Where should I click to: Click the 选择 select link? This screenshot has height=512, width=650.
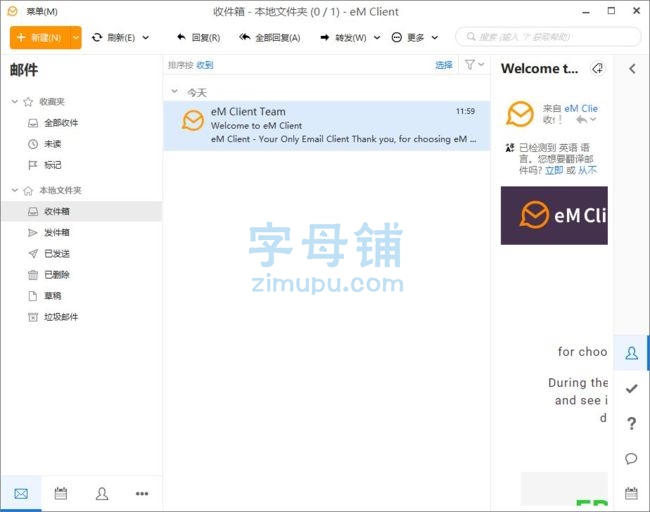click(x=444, y=65)
